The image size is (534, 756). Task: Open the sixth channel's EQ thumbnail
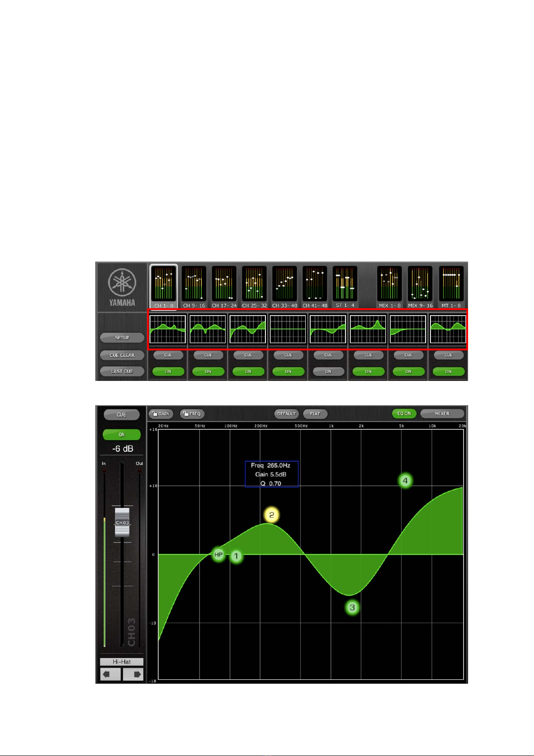[x=368, y=329]
